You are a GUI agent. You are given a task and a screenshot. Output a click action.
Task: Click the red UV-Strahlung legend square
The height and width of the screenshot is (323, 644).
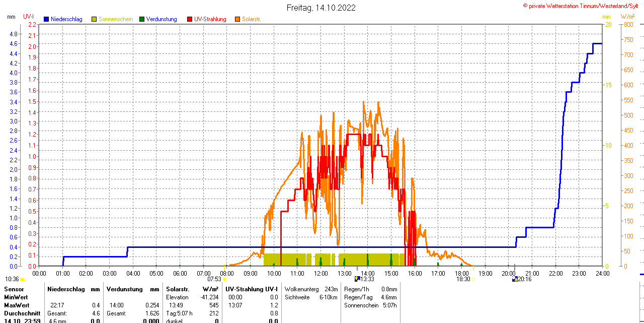tap(190, 19)
